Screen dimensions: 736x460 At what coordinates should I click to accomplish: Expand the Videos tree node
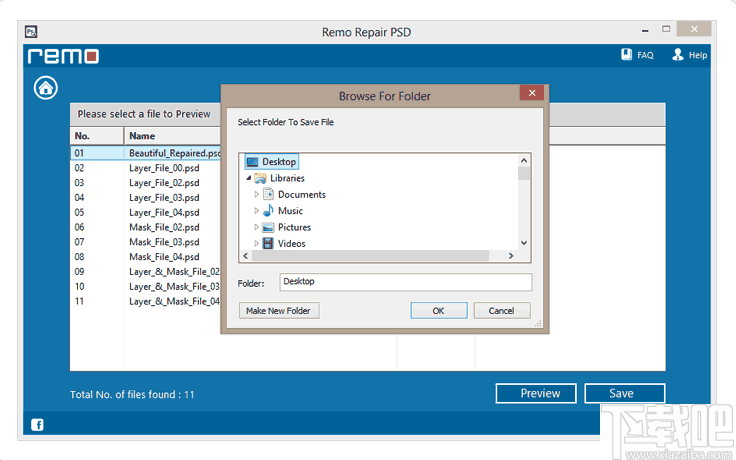tap(256, 243)
